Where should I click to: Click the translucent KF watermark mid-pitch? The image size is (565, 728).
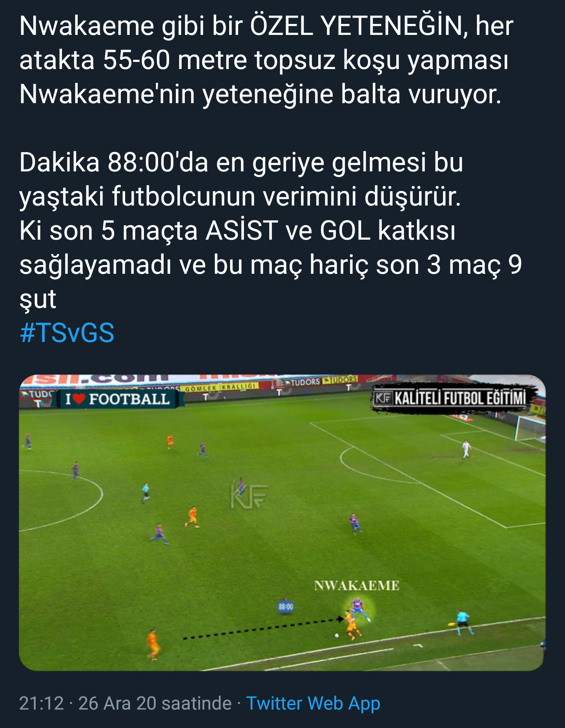[249, 496]
